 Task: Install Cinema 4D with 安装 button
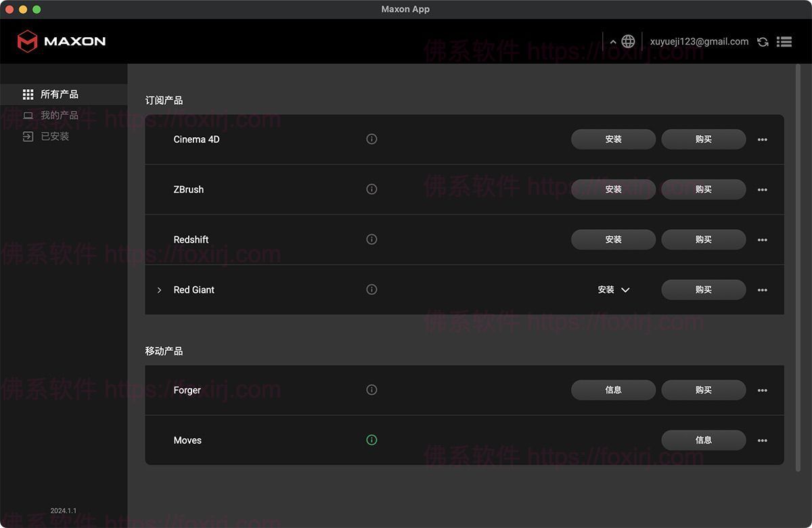(613, 139)
